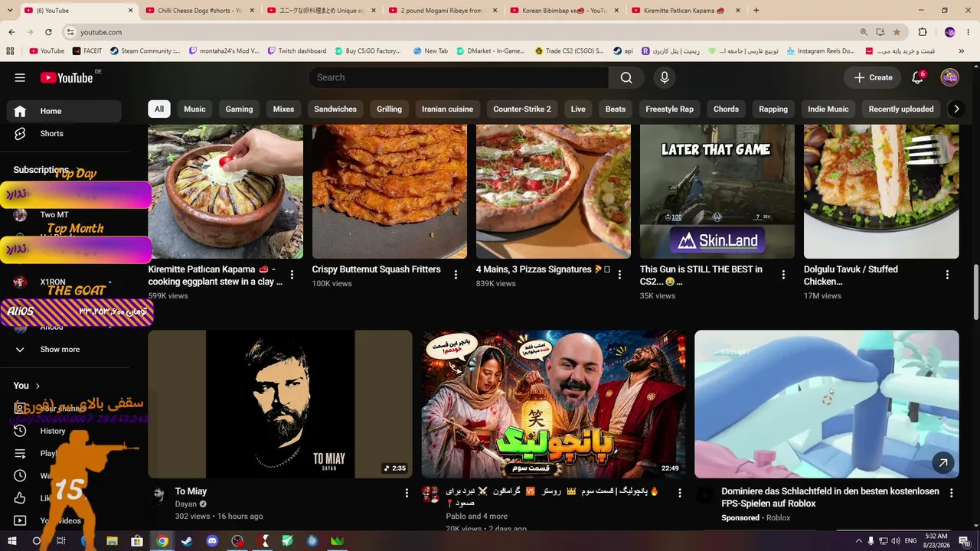This screenshot has width=980, height=551.
Task: Open options for the Roblox sponsored ad
Action: (x=951, y=494)
